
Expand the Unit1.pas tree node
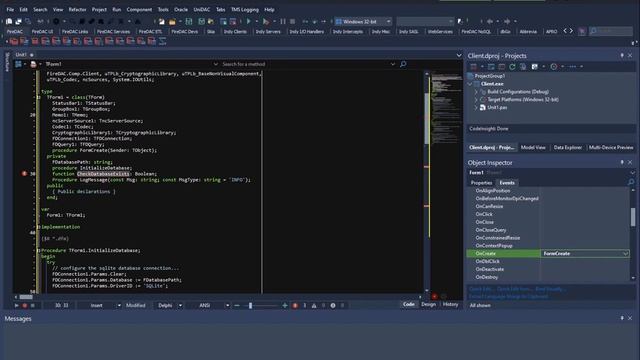tap(476, 107)
